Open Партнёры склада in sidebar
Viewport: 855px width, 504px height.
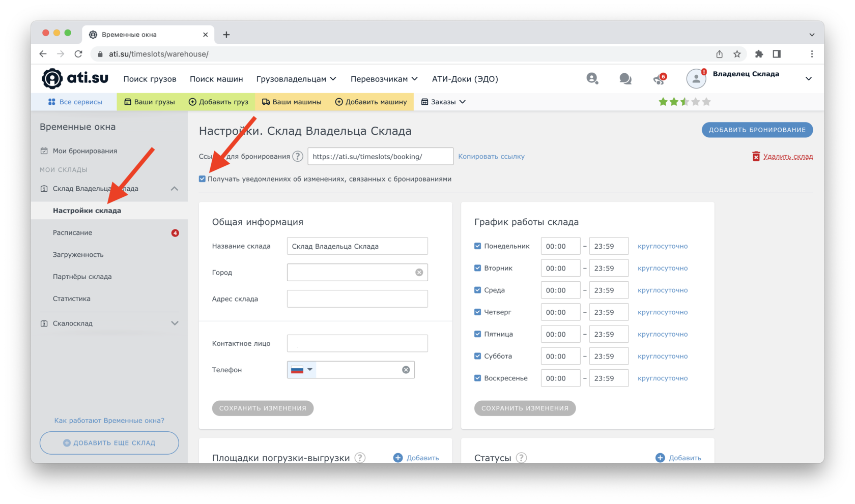point(82,277)
